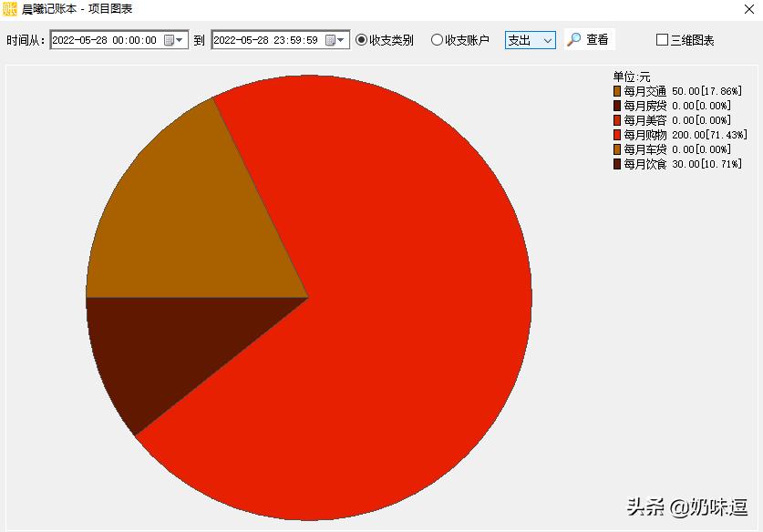Screen dimensions: 763x532
Task: Click the 晨曦记账本 app icon in title bar
Action: [9, 9]
